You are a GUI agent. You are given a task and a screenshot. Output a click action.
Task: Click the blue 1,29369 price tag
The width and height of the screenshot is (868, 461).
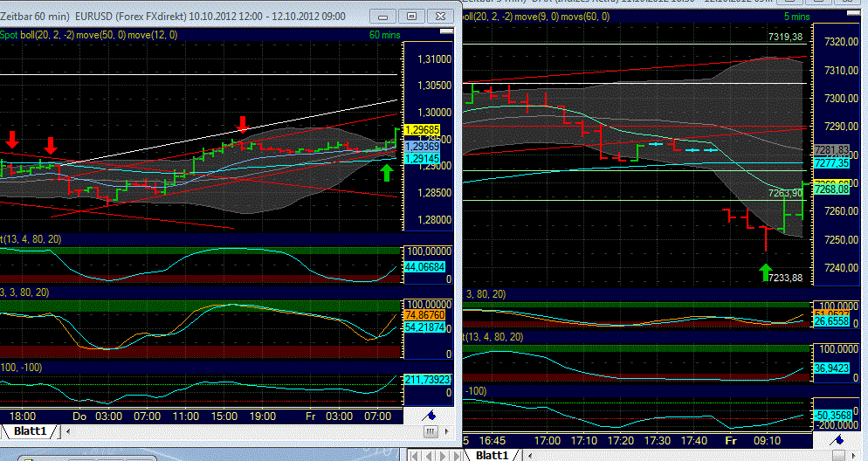(x=423, y=147)
